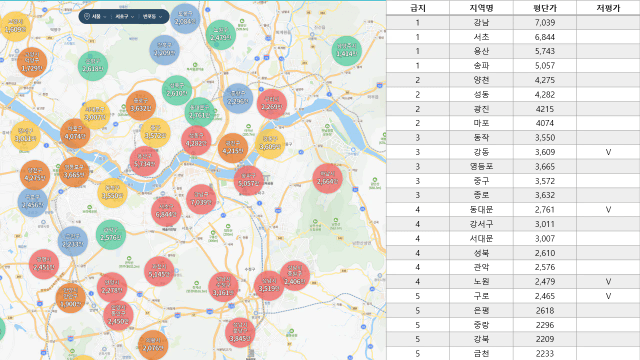Viewport: 640px width, 360px height.
Task: Click the 3,161 red map bubble
Action: point(223,287)
